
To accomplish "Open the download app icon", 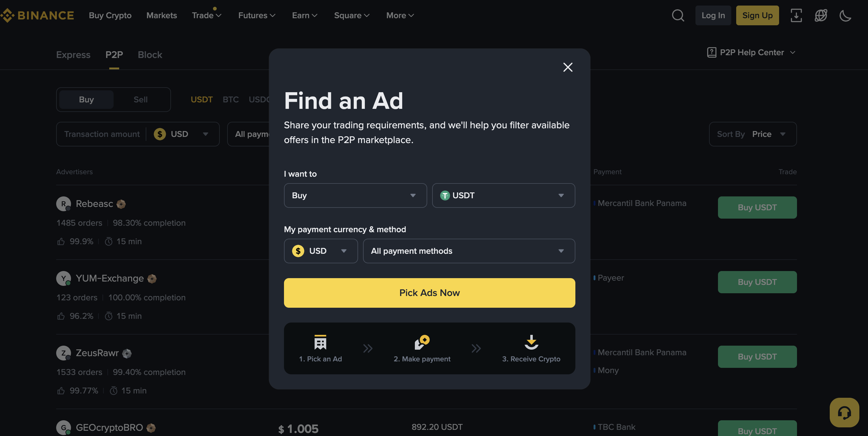I will click(x=796, y=15).
